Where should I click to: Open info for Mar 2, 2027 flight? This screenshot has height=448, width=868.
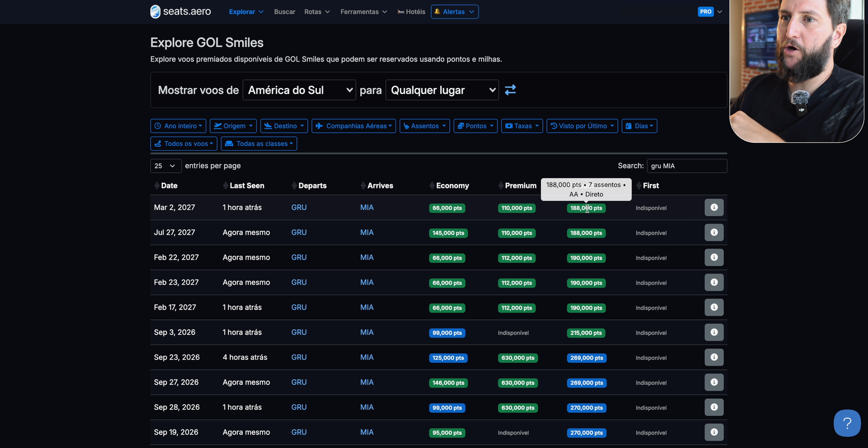[x=714, y=207]
